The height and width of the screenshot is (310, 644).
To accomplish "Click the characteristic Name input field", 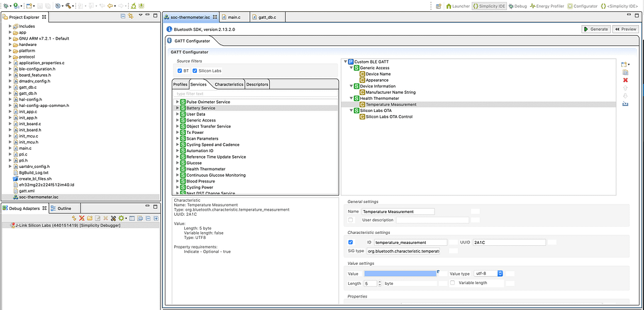I will pyautogui.click(x=397, y=211).
